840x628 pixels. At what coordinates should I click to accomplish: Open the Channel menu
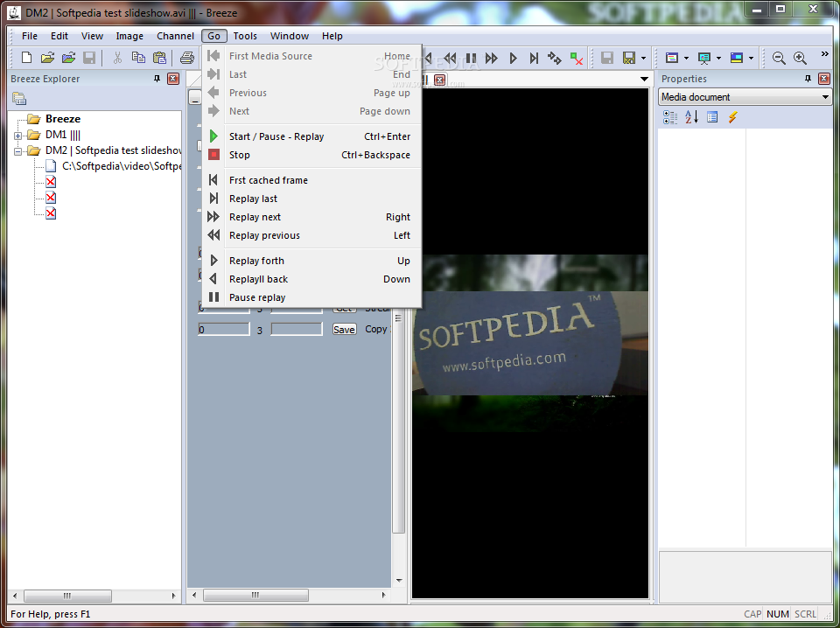[x=175, y=36]
